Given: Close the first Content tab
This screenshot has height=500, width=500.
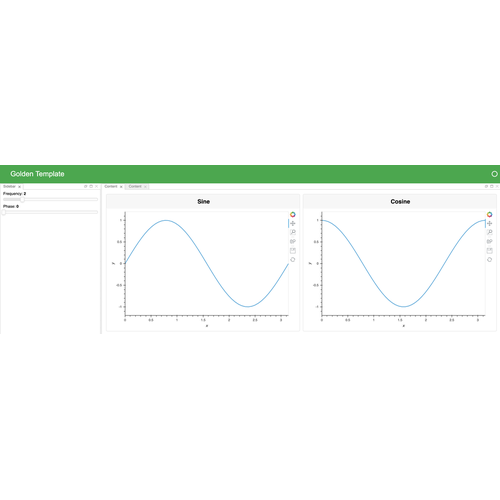Looking at the screenshot, I should 121,187.
